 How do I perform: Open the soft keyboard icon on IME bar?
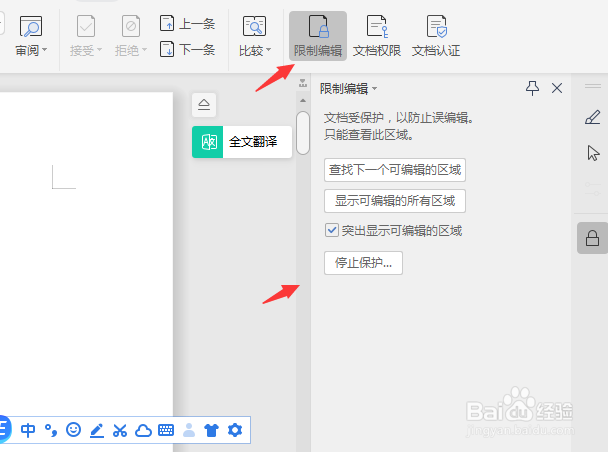pos(166,430)
